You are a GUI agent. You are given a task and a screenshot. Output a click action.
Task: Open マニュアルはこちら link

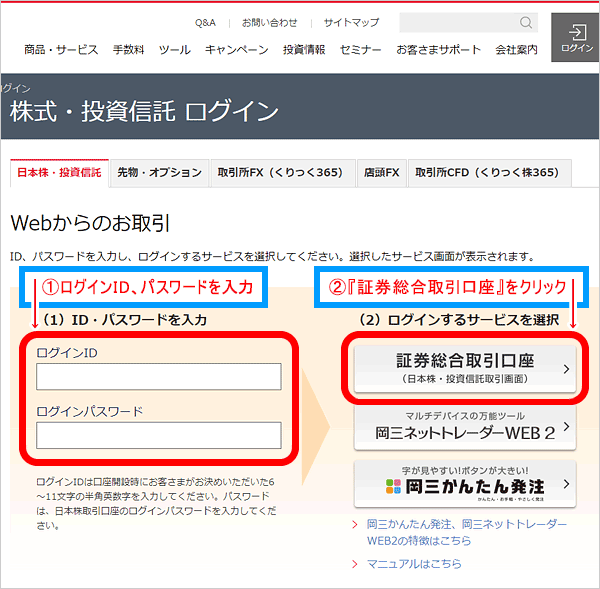coord(414,564)
